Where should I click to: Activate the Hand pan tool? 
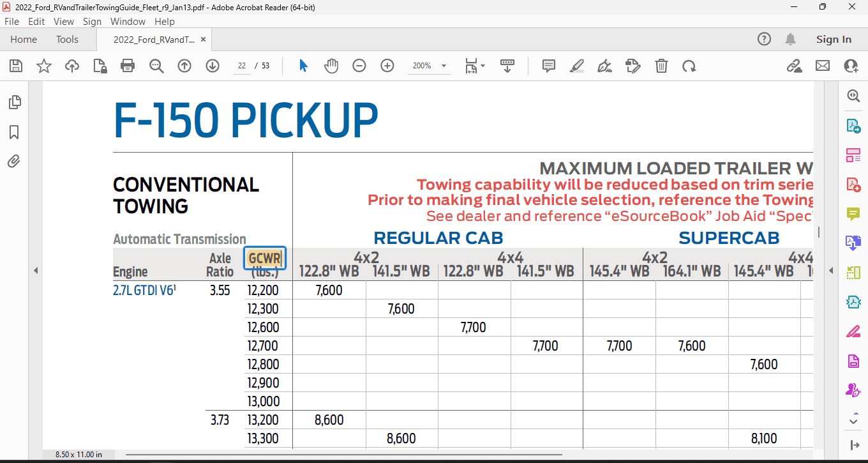pos(331,66)
